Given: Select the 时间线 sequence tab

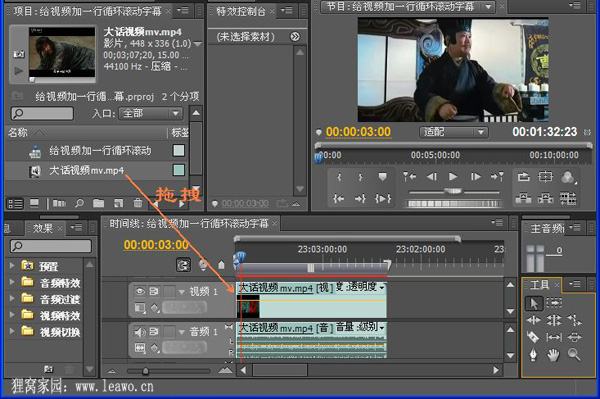Looking at the screenshot, I should pyautogui.click(x=189, y=223).
